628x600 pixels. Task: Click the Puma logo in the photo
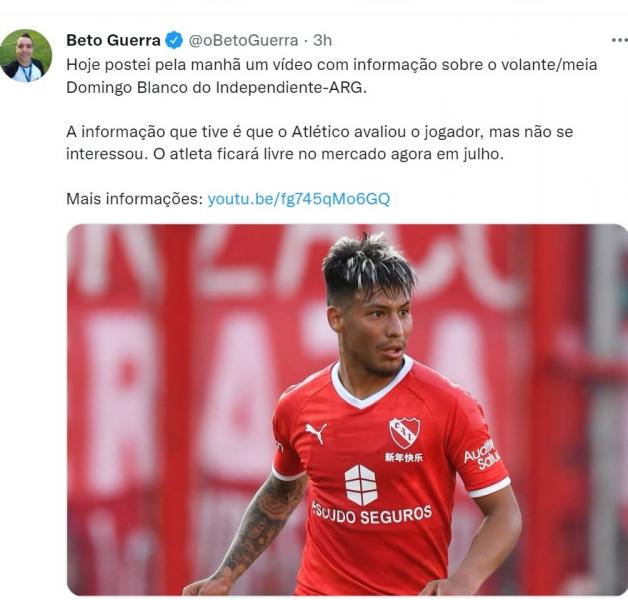pyautogui.click(x=316, y=433)
